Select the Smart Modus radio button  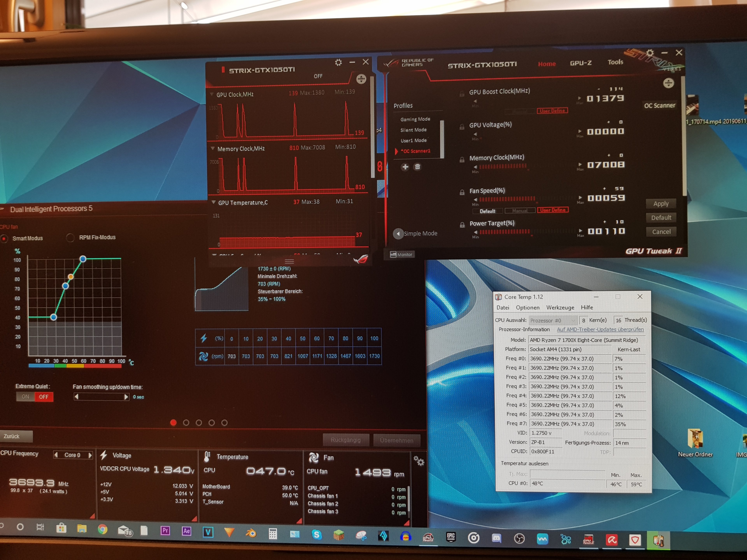pos(4,238)
